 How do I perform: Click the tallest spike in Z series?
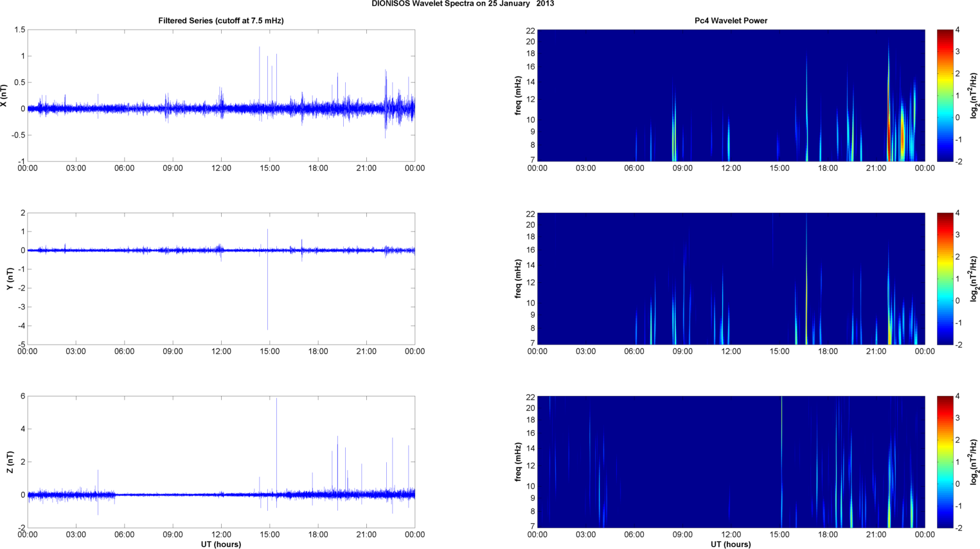277,424
